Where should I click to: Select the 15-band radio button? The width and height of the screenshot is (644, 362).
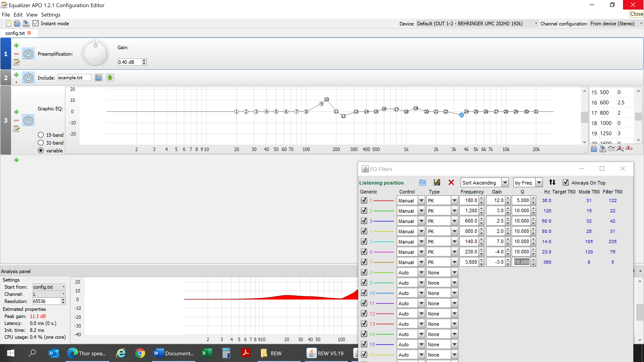coord(41,135)
